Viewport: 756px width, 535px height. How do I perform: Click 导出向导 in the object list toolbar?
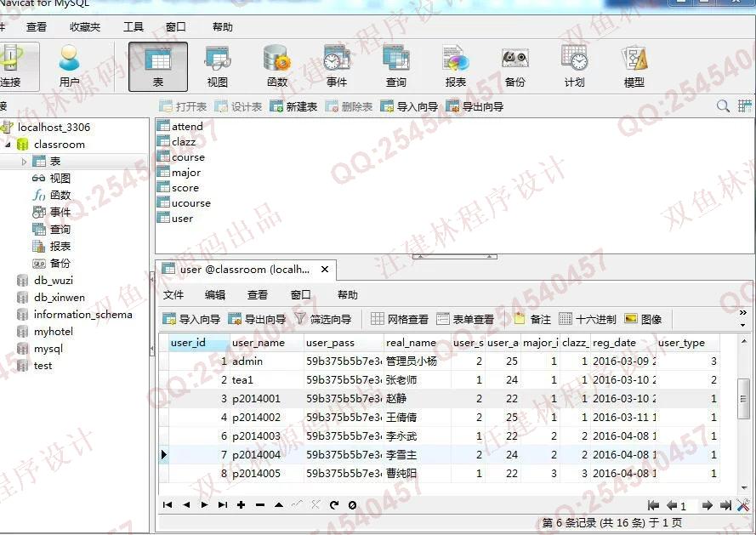[475, 106]
